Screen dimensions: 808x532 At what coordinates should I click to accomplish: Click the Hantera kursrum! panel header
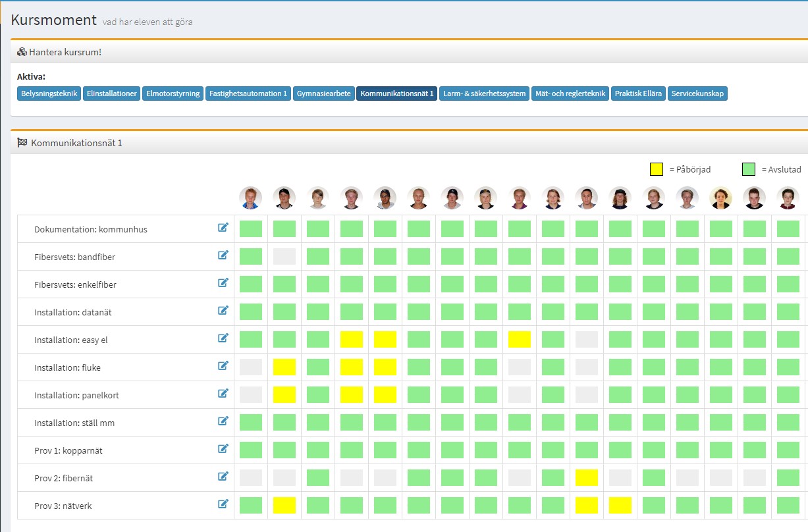coord(408,51)
